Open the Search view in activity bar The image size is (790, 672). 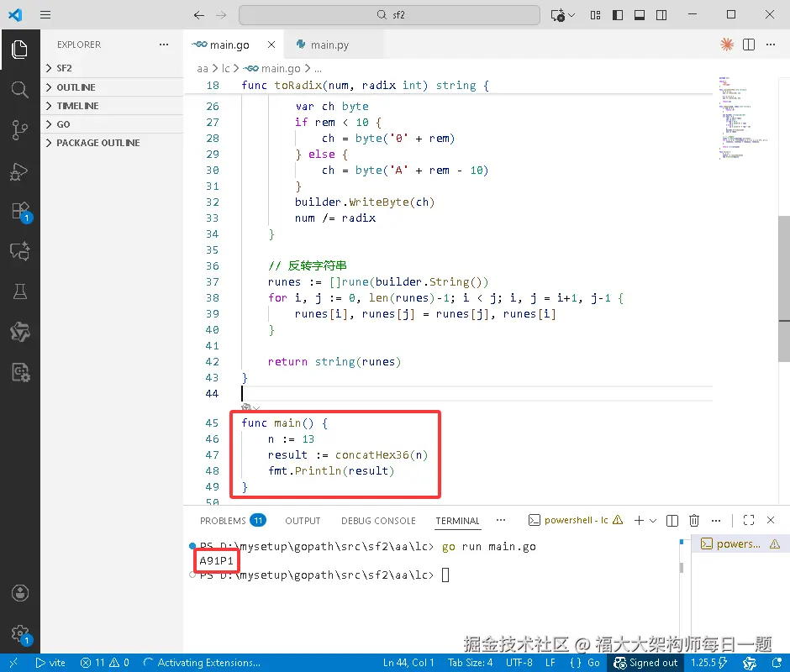19,90
